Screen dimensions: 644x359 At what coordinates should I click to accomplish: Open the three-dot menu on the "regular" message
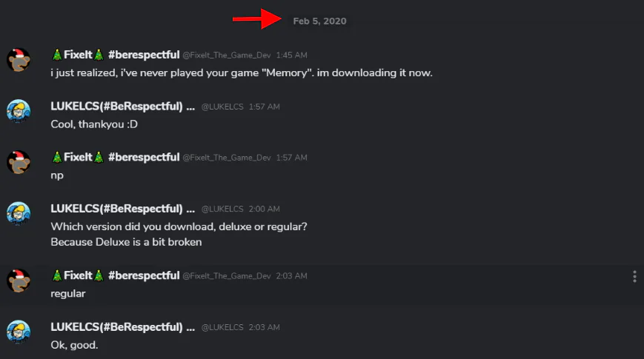click(x=634, y=277)
